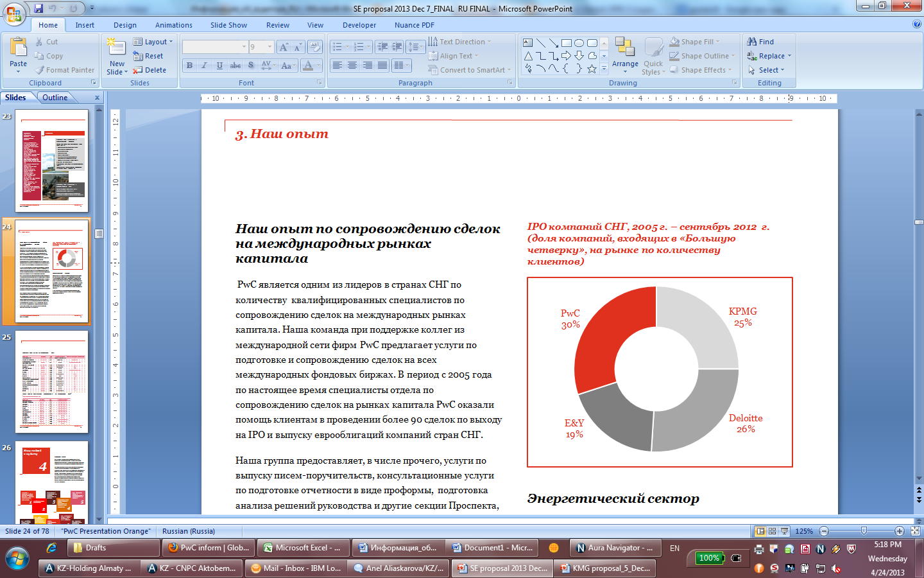Click the Save icon in Quick Access Toolbar
The image size is (924, 578).
coord(38,8)
